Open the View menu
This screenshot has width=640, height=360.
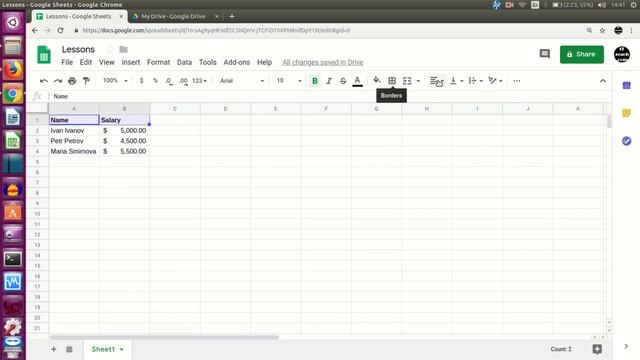(107, 62)
